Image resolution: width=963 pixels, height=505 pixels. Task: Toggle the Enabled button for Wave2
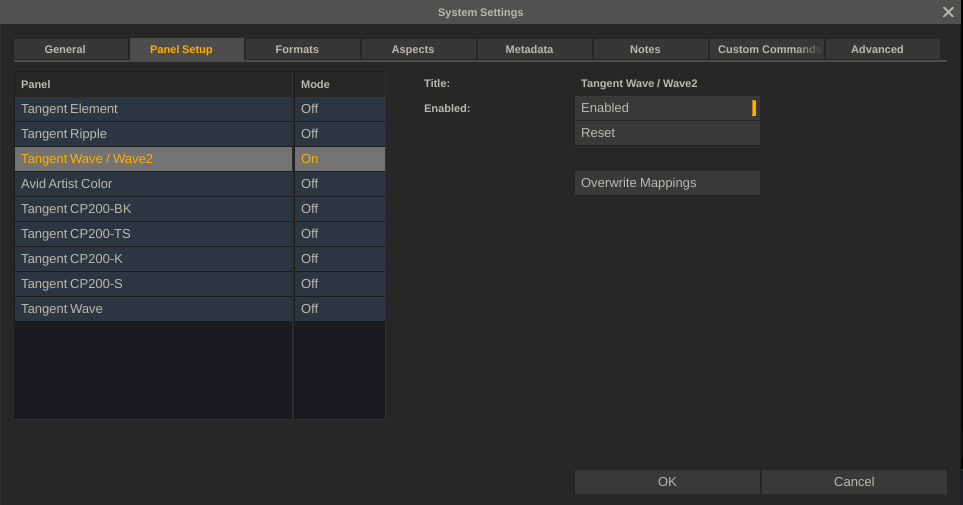(667, 108)
